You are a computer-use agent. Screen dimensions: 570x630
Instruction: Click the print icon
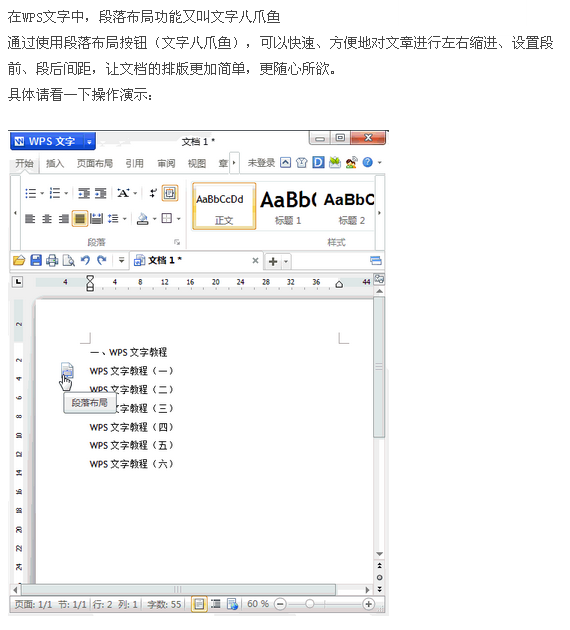(x=52, y=261)
